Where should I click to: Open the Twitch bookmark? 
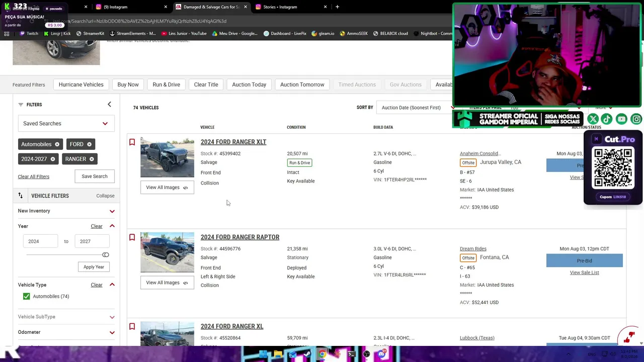click(29, 34)
